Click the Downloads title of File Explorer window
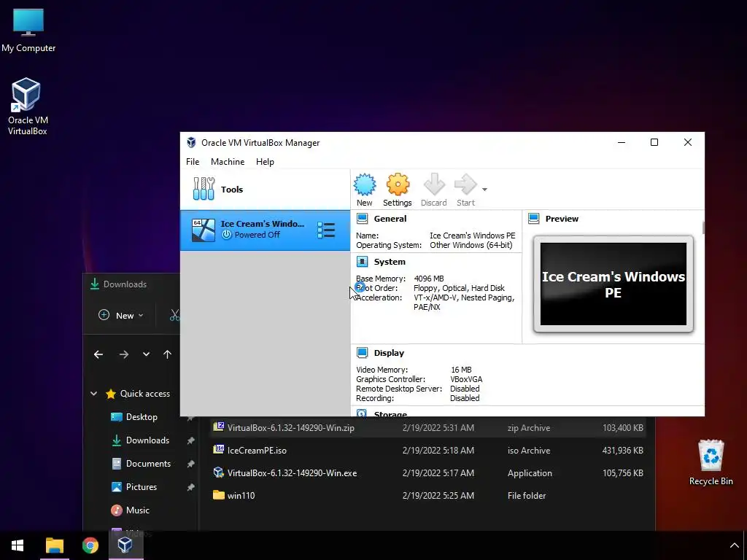The width and height of the screenshot is (747, 560). click(x=125, y=284)
